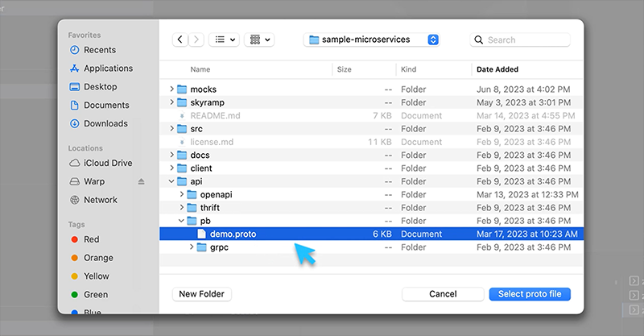
Task: Click the demo.proto document icon
Action: coord(201,234)
